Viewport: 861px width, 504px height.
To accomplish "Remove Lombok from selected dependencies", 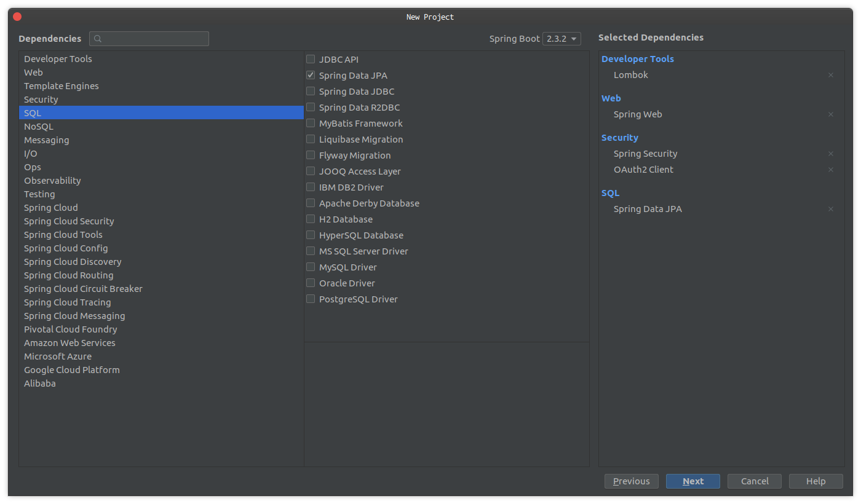I will pos(831,75).
